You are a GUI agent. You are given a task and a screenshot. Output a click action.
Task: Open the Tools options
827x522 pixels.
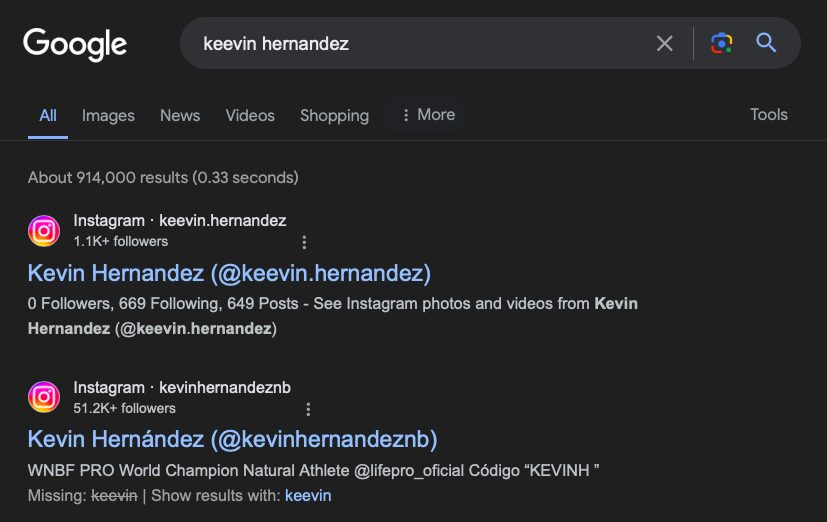tap(768, 115)
